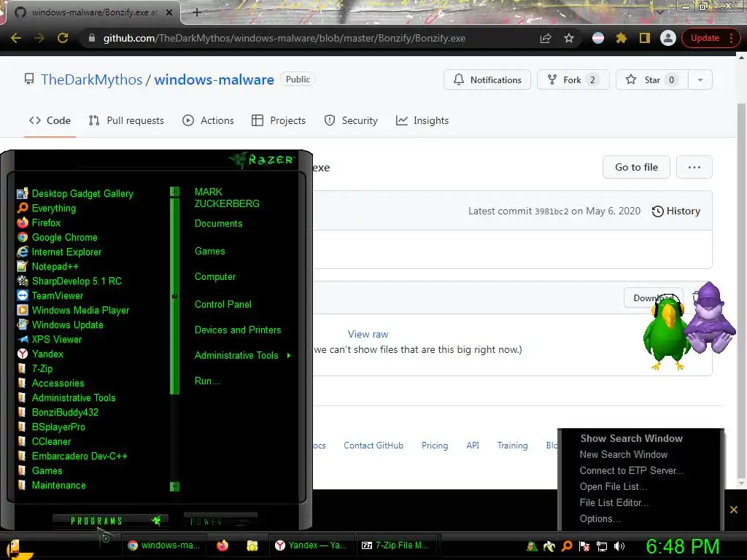Click the Chrome Update button

(x=711, y=38)
